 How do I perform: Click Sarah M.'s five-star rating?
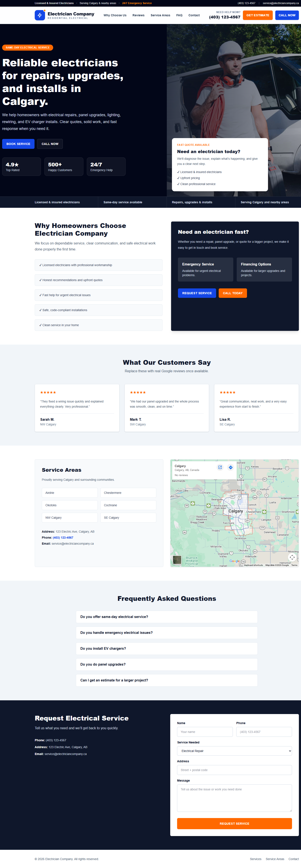(x=48, y=393)
